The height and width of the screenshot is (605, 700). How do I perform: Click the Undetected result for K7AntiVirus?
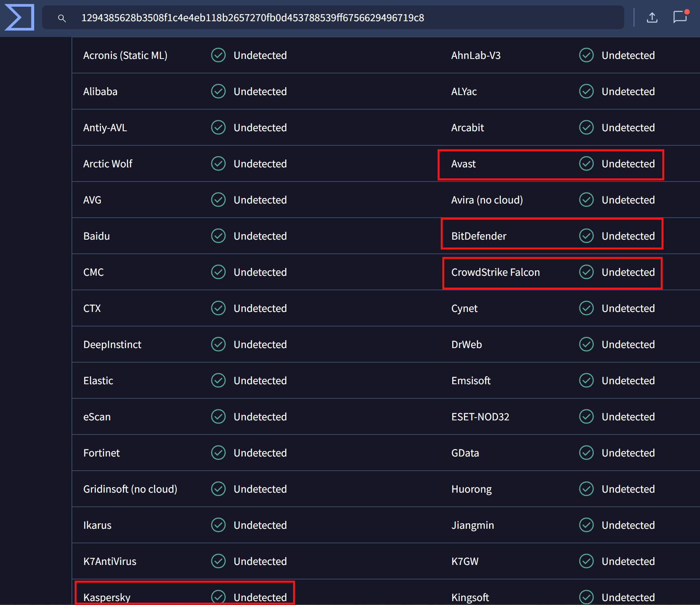[x=260, y=561]
